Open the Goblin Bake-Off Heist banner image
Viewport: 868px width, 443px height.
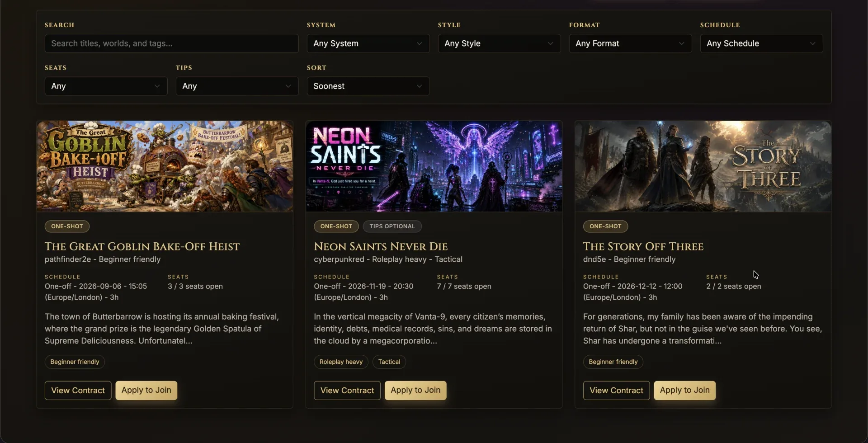tap(165, 166)
